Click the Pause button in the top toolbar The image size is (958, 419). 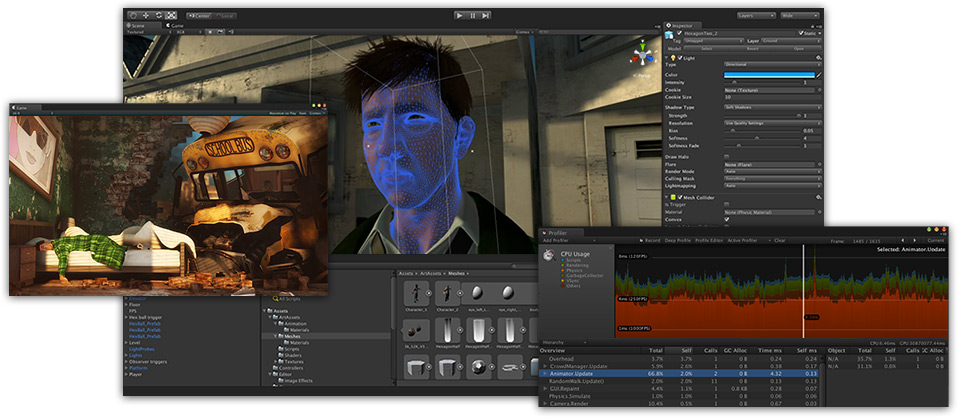tap(473, 16)
